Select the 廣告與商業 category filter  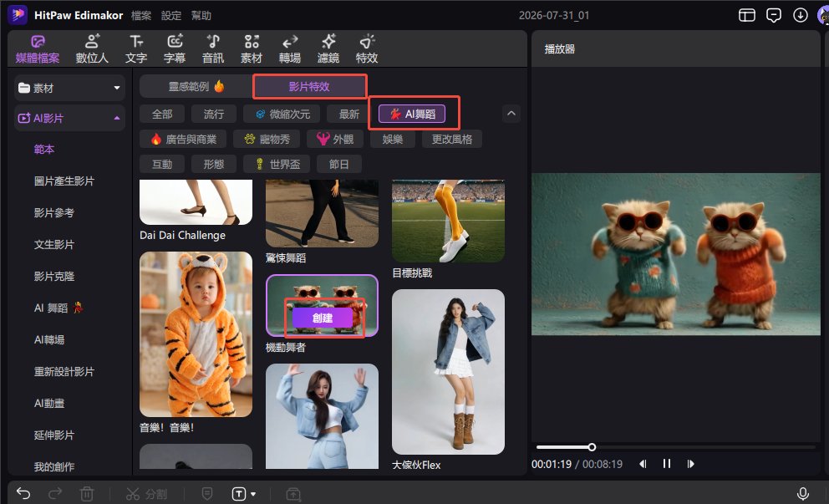[183, 139]
